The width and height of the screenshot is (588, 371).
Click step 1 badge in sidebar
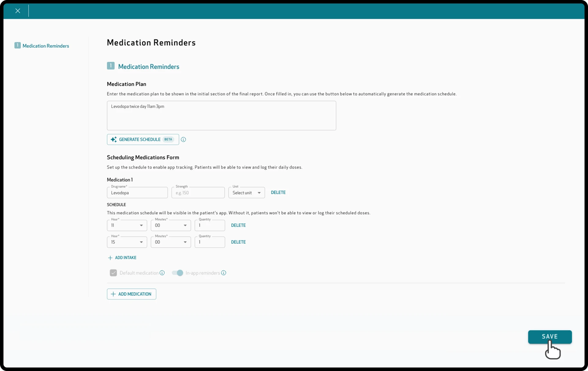17,45
